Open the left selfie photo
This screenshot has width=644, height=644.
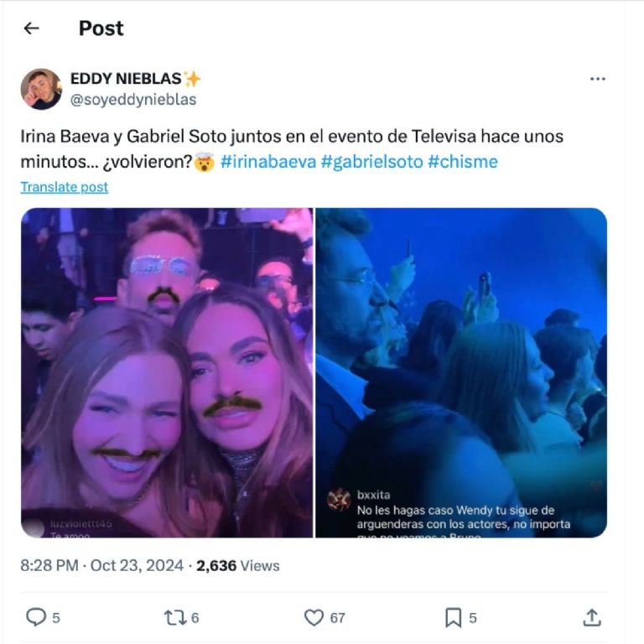coord(166,372)
